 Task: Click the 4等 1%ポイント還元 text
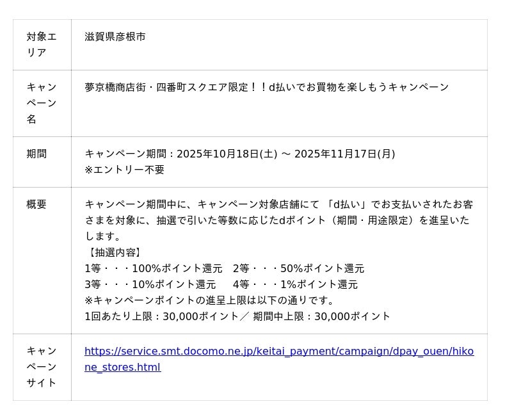(x=295, y=284)
